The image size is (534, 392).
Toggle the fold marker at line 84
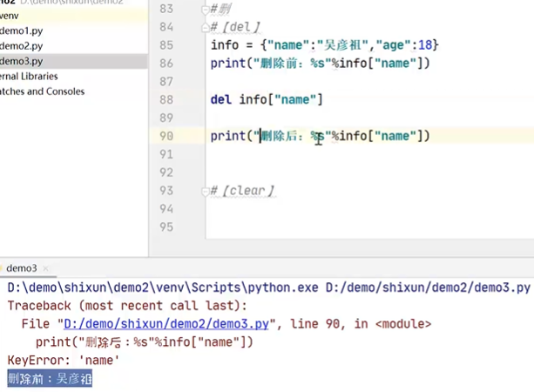coord(206,28)
